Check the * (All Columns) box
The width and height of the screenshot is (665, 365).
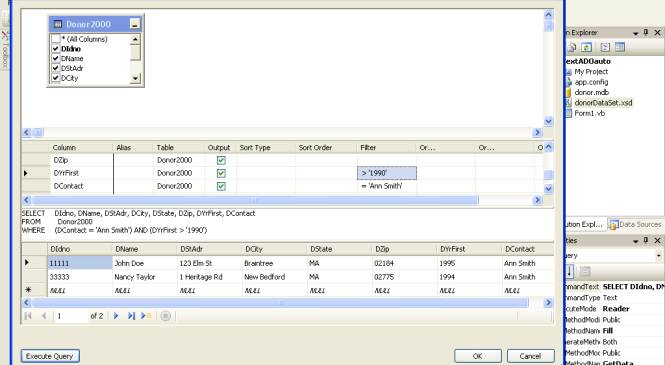pyautogui.click(x=56, y=39)
